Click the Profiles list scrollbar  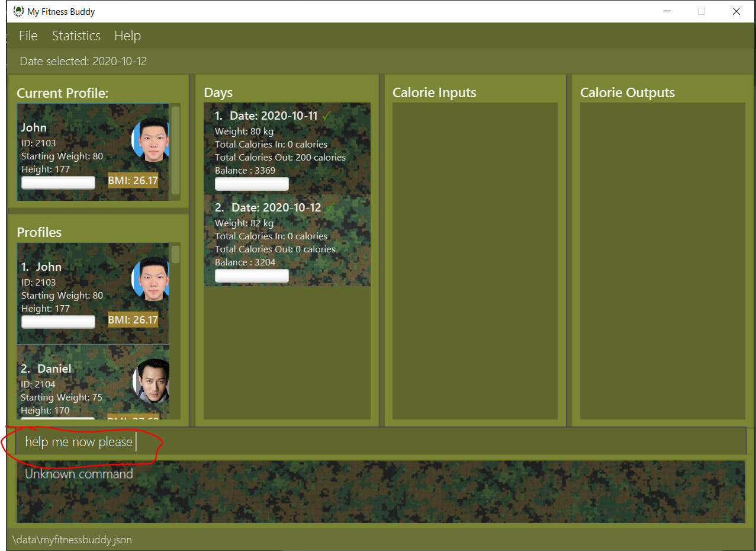pos(175,255)
